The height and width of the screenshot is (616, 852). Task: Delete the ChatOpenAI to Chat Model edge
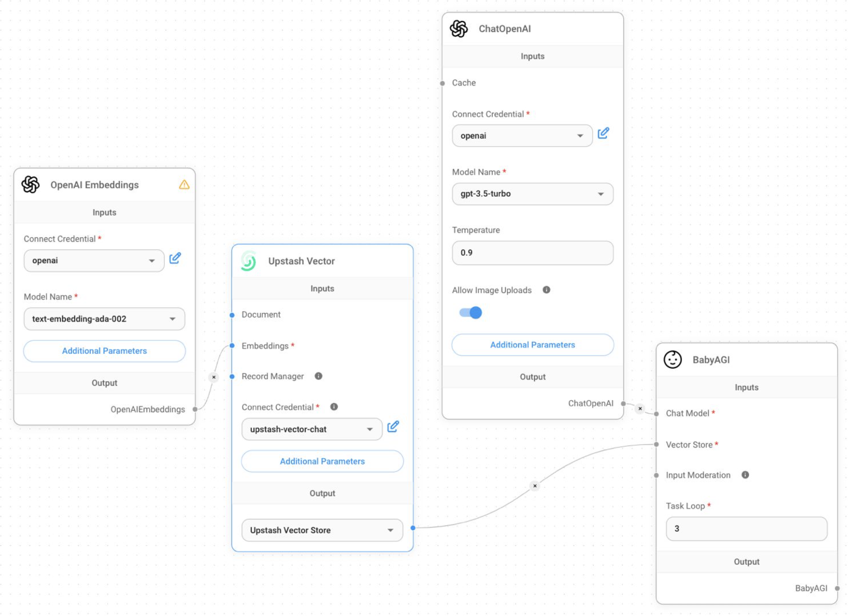[x=640, y=409]
